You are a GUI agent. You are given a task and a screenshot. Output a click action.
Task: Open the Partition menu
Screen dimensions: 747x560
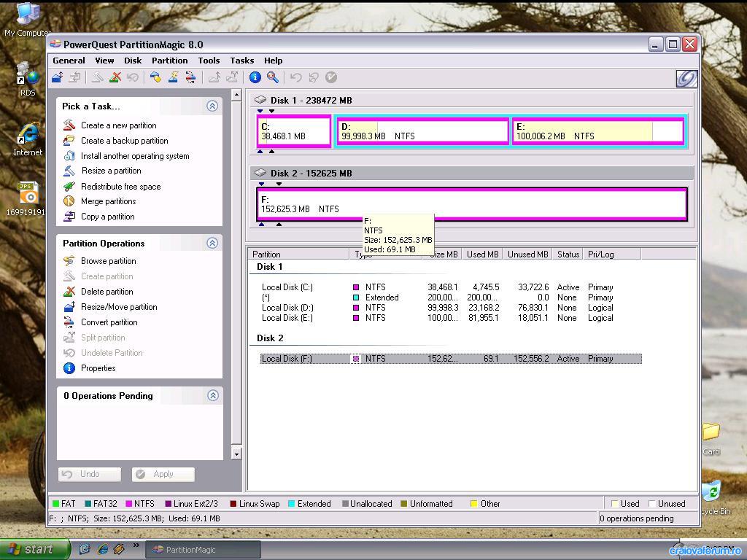[169, 61]
